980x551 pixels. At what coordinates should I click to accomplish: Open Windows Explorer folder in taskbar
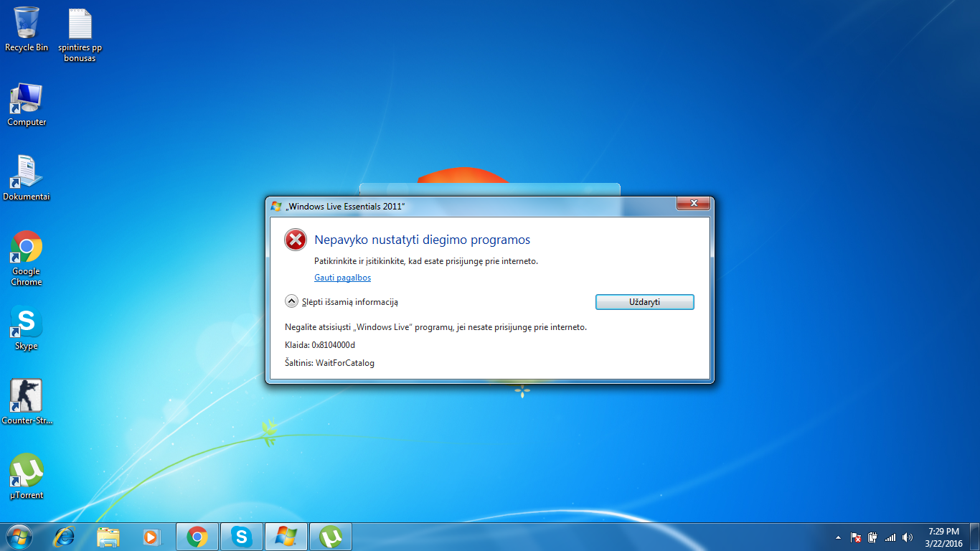[108, 537]
